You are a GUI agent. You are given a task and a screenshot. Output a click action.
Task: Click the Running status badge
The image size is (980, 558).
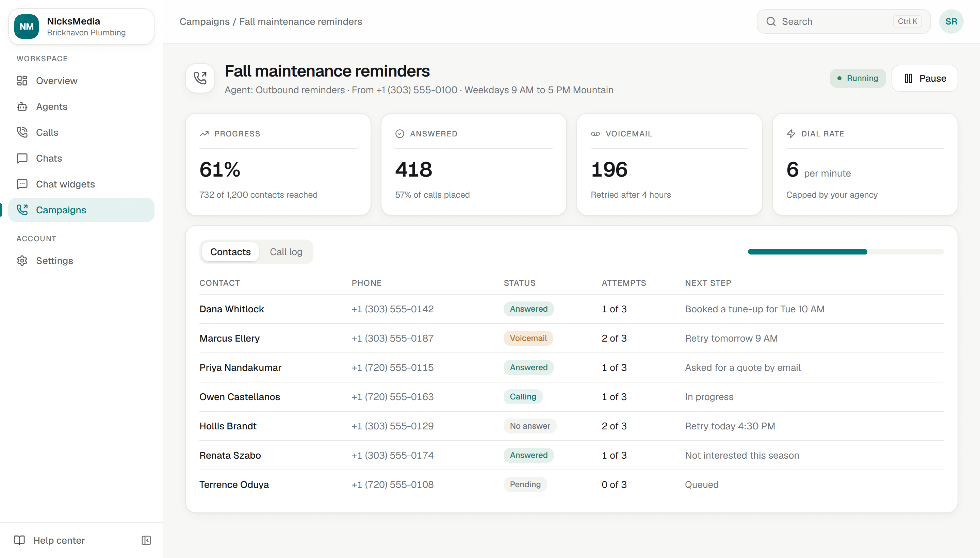[x=858, y=78]
